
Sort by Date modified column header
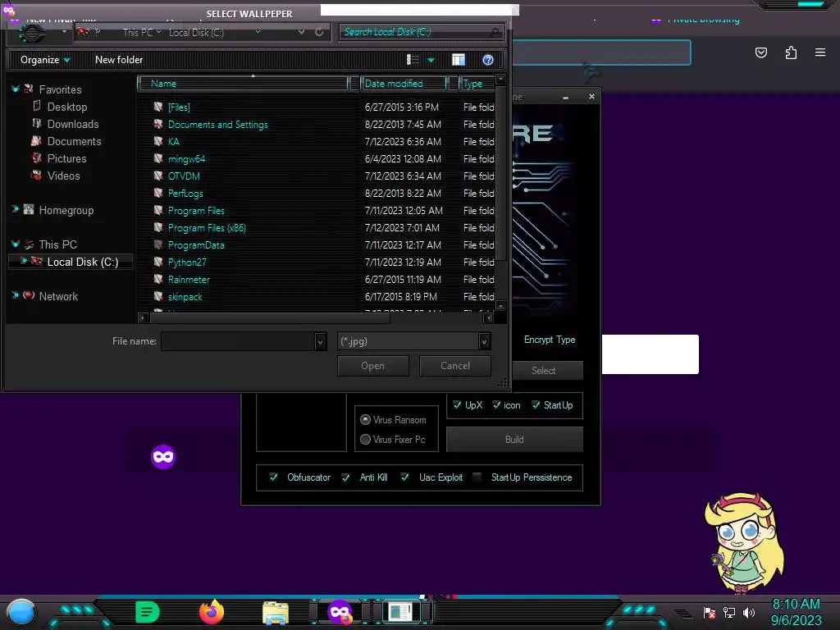(403, 84)
